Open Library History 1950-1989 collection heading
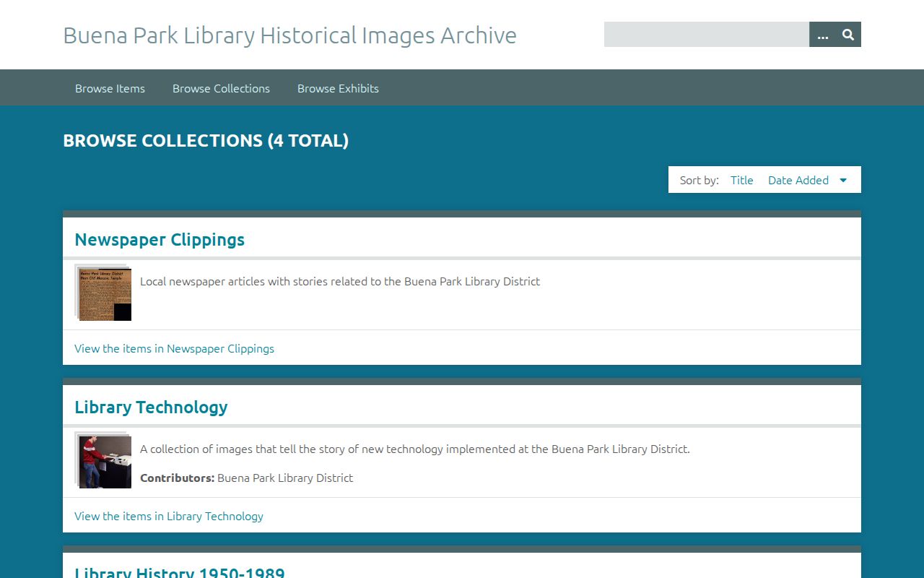 [180, 571]
